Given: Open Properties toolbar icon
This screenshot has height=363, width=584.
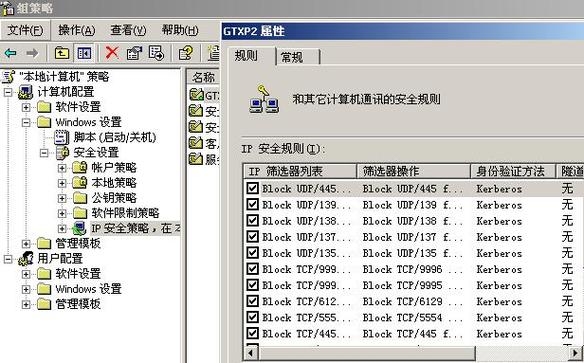Looking at the screenshot, I should [134, 53].
